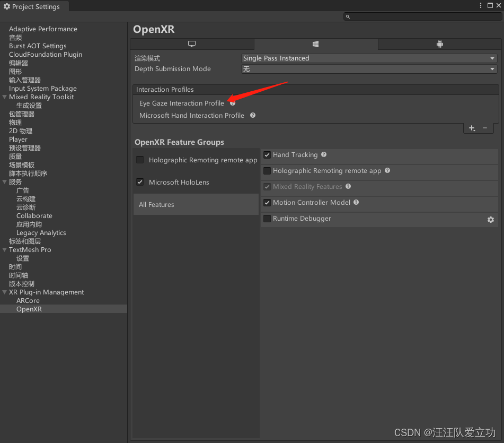Open Adaptive Performance settings
The height and width of the screenshot is (443, 504).
click(x=43, y=29)
